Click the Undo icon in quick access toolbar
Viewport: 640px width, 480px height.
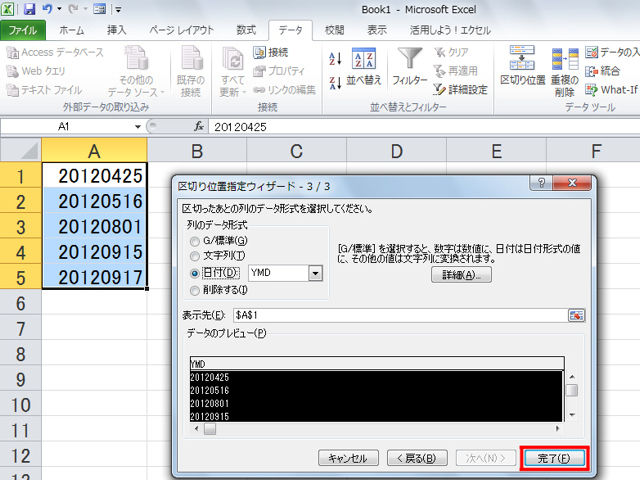coord(47,9)
